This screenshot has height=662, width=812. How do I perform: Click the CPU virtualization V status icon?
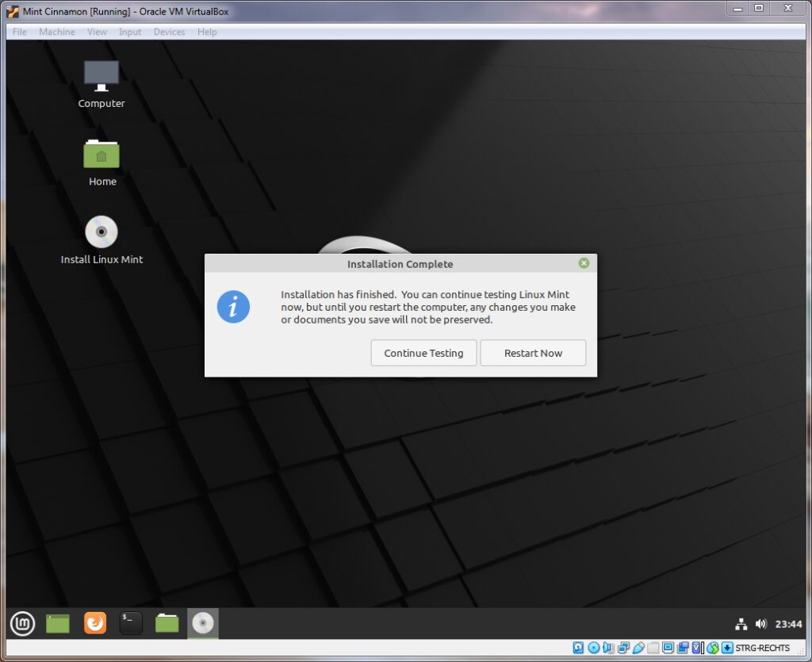coord(698,648)
